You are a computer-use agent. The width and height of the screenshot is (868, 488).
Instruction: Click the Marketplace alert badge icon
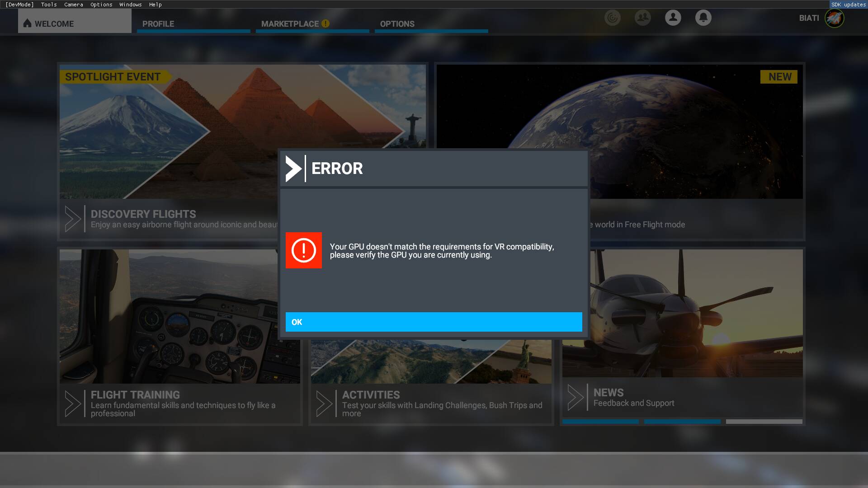click(325, 23)
